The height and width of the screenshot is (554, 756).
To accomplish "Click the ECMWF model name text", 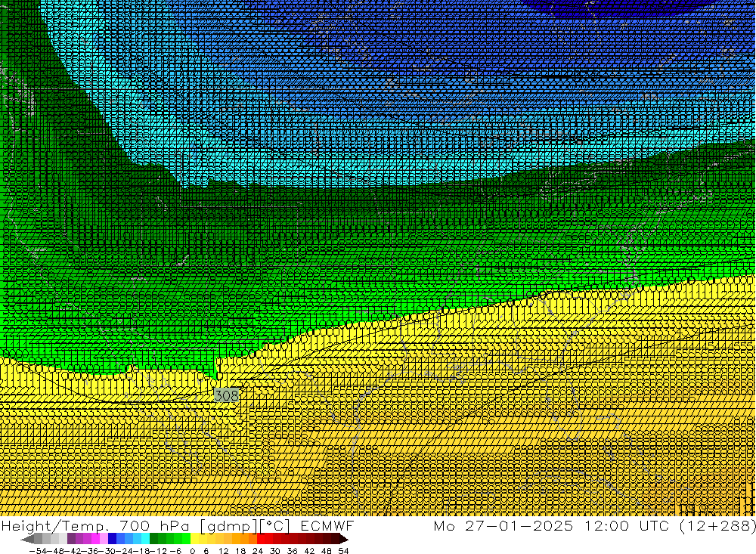I will (x=327, y=525).
